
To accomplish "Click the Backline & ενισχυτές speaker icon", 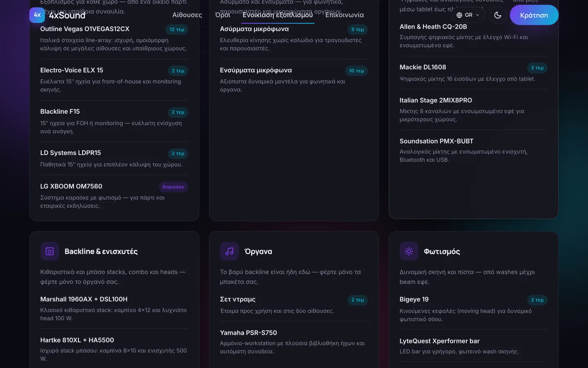I will [50, 251].
